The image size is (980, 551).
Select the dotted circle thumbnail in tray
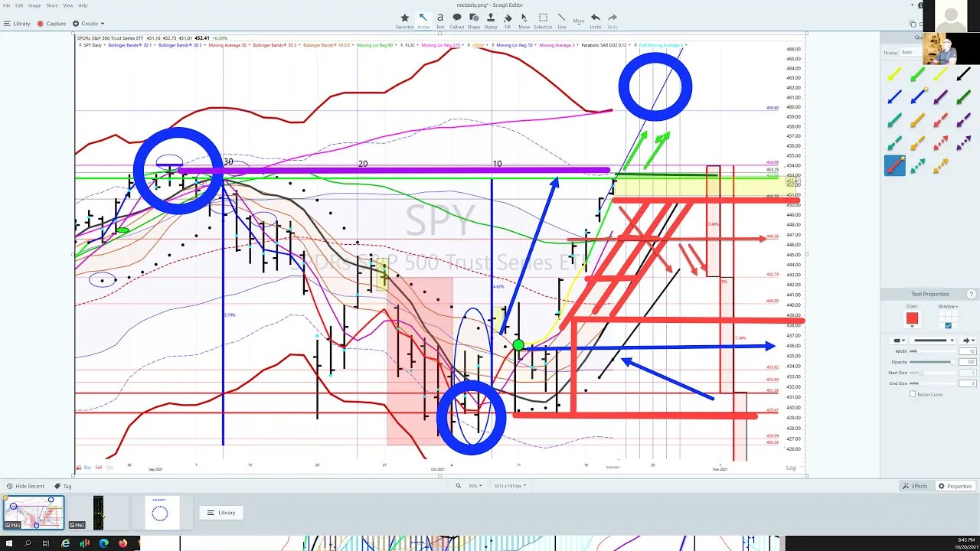pyautogui.click(x=161, y=512)
